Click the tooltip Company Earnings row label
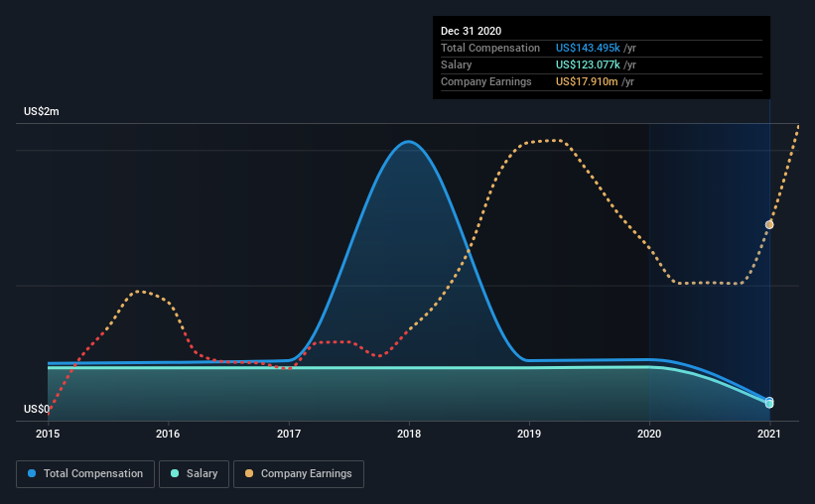 pyautogui.click(x=486, y=81)
